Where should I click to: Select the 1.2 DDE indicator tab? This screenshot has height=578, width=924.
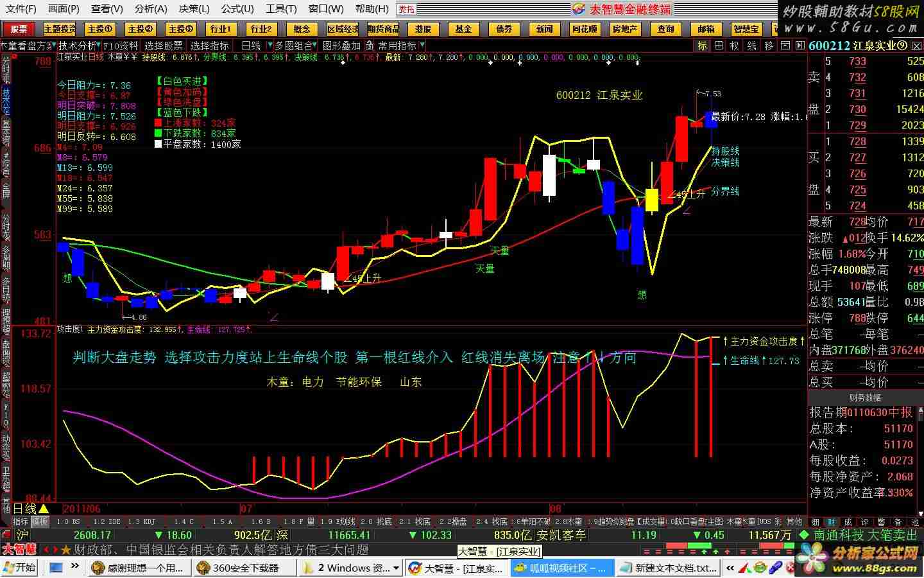pyautogui.click(x=106, y=521)
